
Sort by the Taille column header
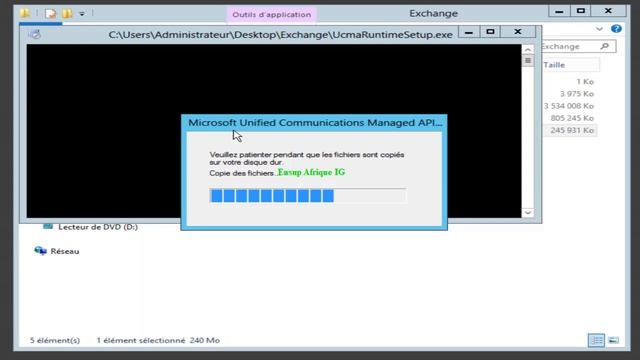click(x=571, y=65)
